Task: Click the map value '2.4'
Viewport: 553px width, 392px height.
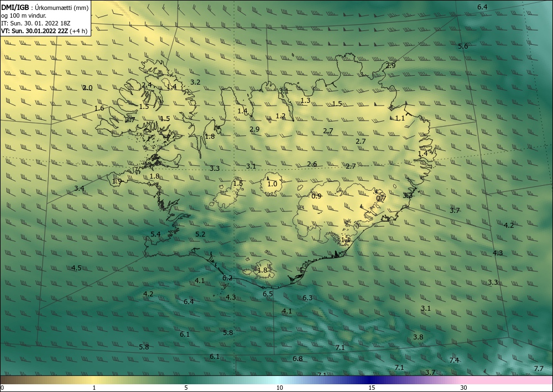Action: (x=147, y=85)
